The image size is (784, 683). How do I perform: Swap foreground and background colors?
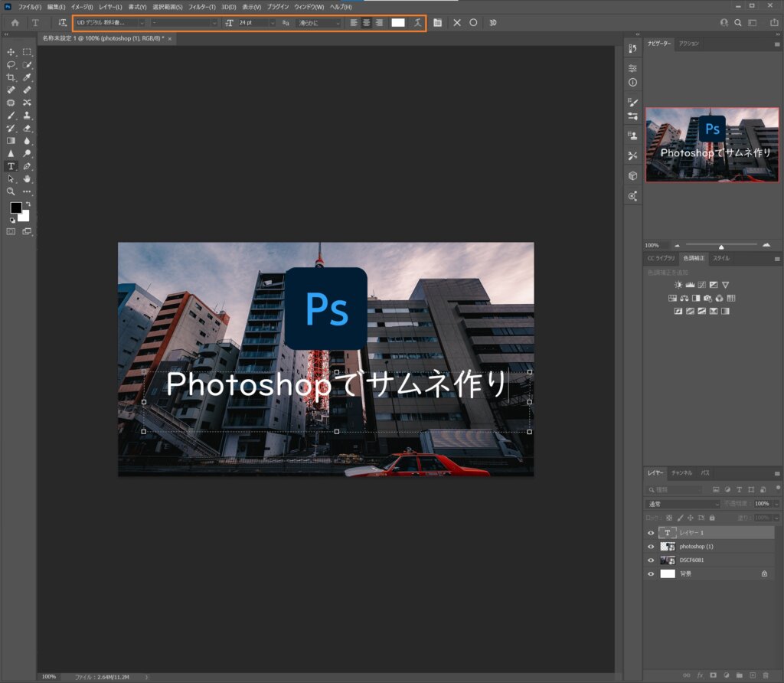28,204
